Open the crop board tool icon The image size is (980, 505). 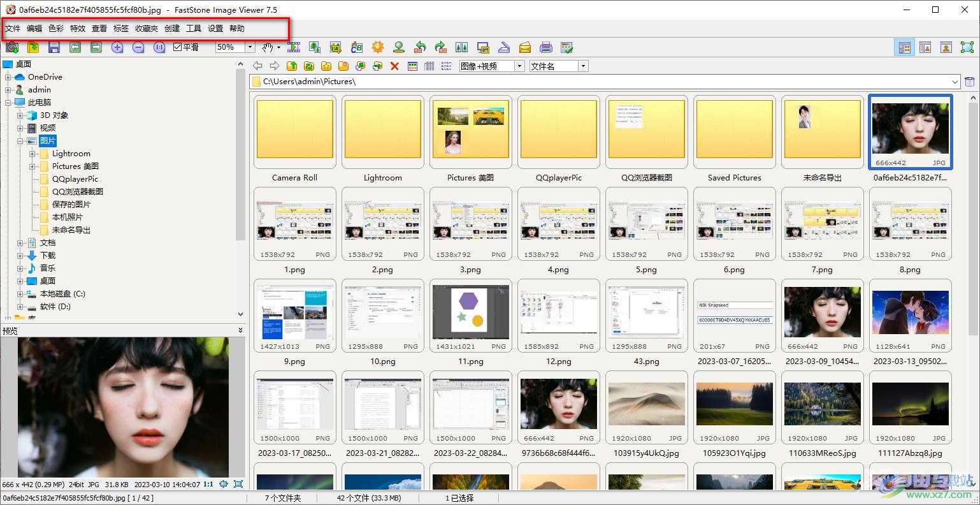336,47
